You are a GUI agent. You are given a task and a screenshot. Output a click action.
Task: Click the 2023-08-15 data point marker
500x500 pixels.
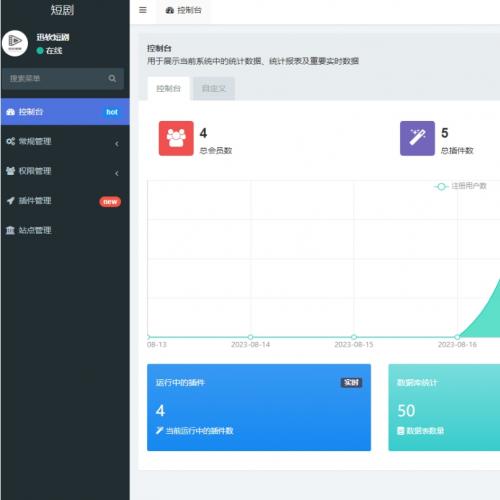click(354, 337)
